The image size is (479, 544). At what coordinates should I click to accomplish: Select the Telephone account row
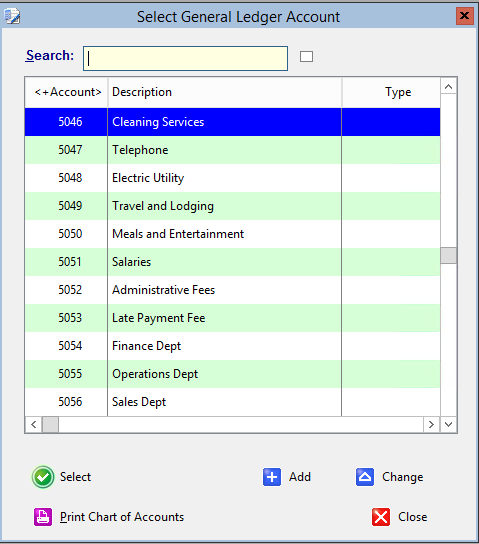click(x=232, y=150)
